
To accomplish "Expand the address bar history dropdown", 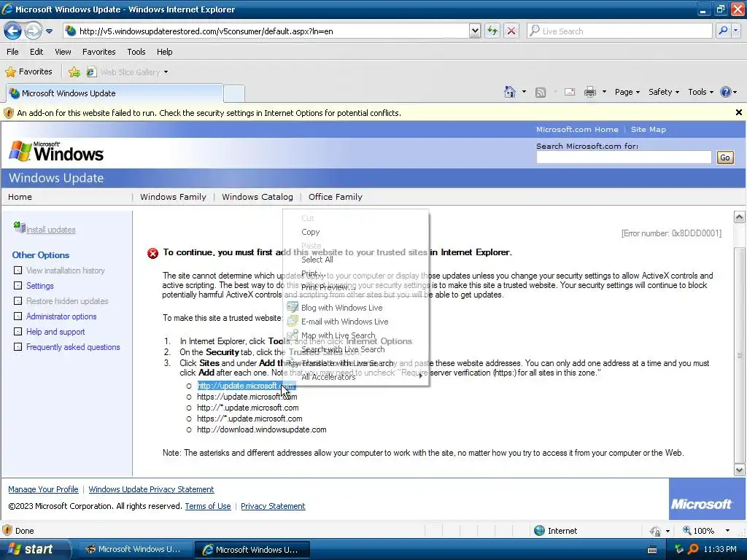I will [475, 31].
